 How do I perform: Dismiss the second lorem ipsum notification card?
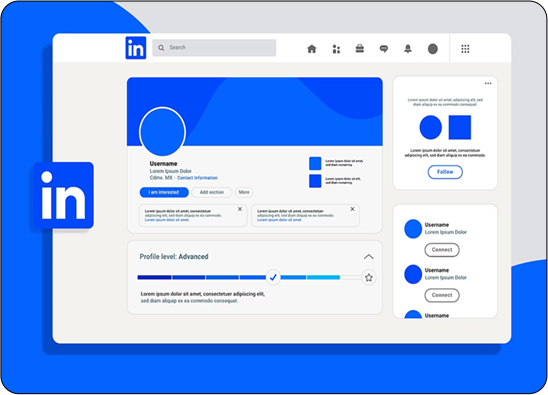coord(352,209)
